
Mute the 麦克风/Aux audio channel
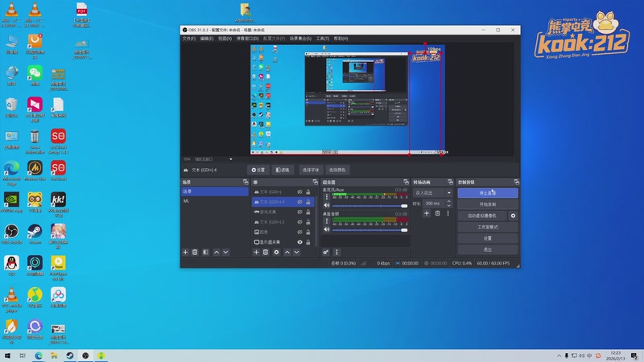pos(327,205)
